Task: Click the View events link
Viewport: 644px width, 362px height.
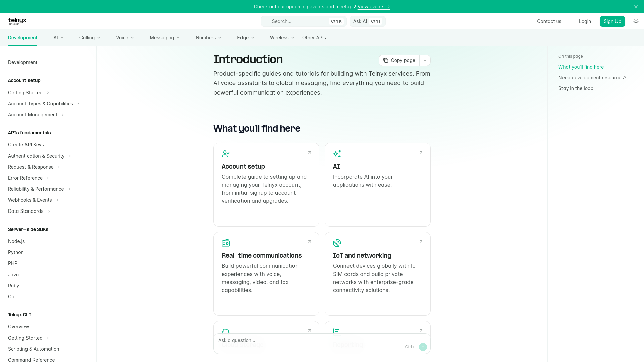Action: coord(374,7)
